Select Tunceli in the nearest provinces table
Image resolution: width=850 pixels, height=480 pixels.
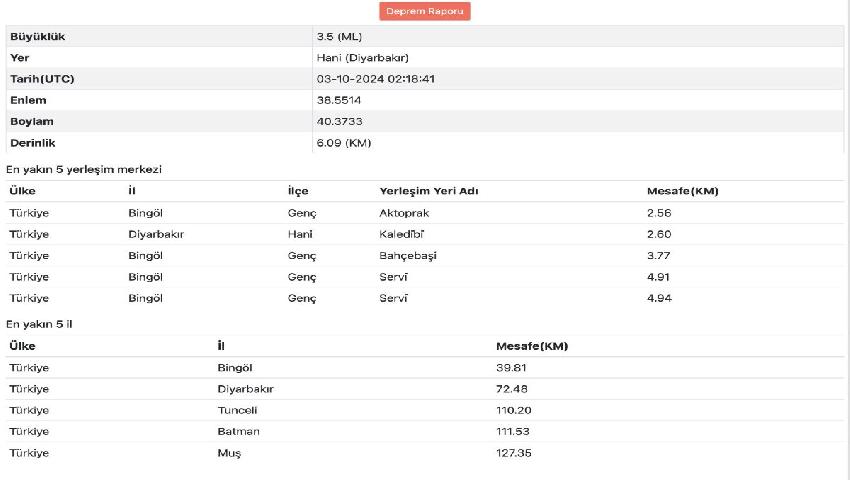(x=237, y=410)
